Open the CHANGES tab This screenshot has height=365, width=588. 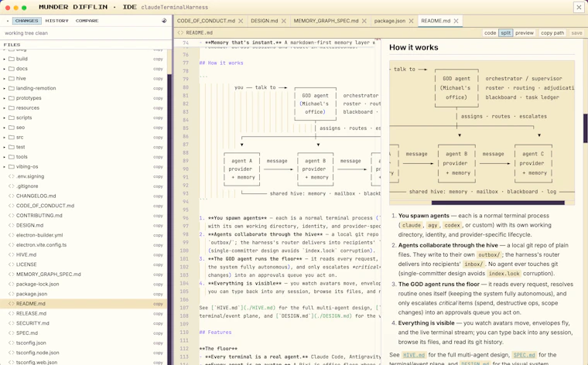click(26, 21)
